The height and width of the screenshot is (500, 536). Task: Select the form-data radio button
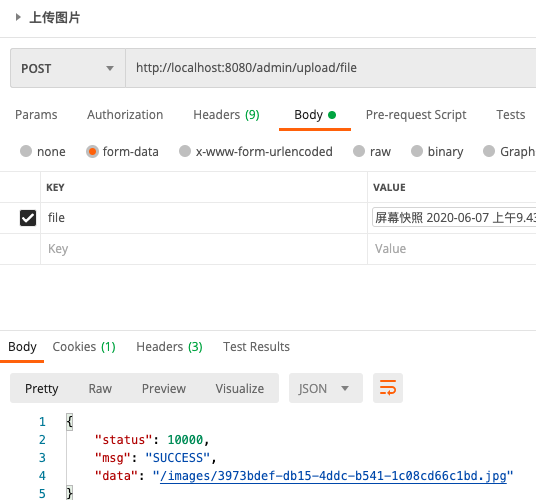(92, 151)
